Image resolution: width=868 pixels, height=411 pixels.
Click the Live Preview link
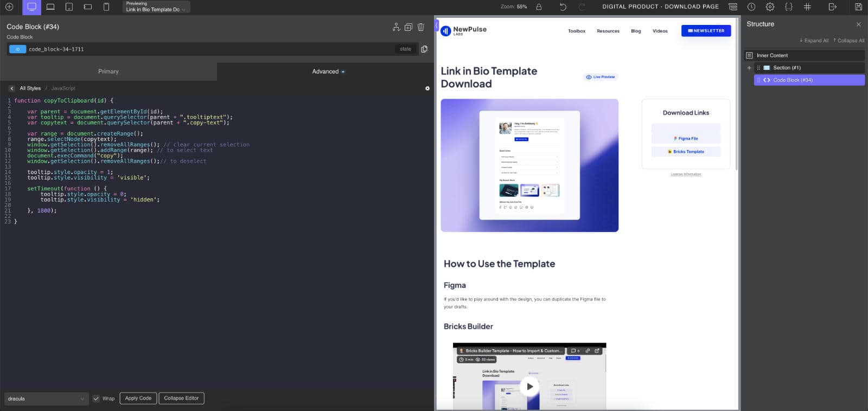pos(601,77)
